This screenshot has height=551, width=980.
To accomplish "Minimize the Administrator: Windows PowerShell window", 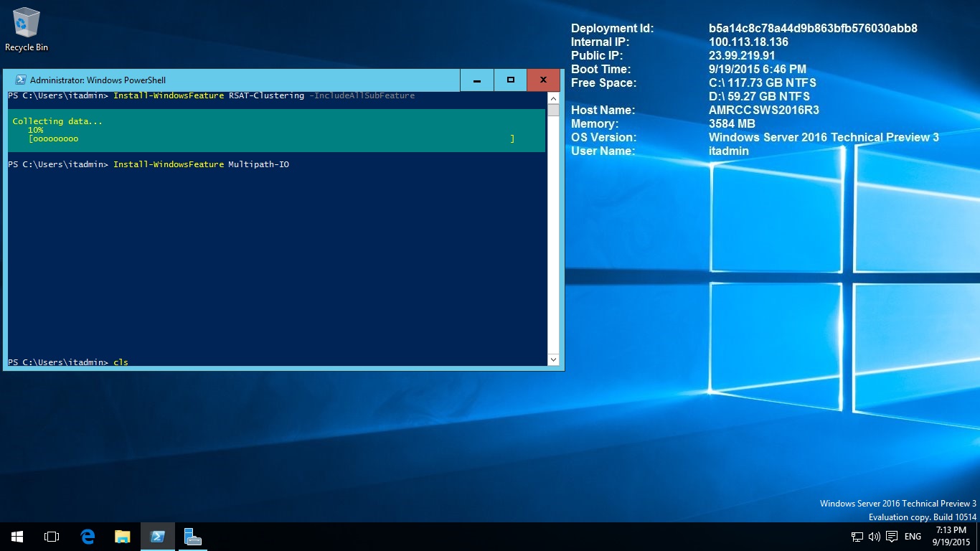I will tap(477, 80).
